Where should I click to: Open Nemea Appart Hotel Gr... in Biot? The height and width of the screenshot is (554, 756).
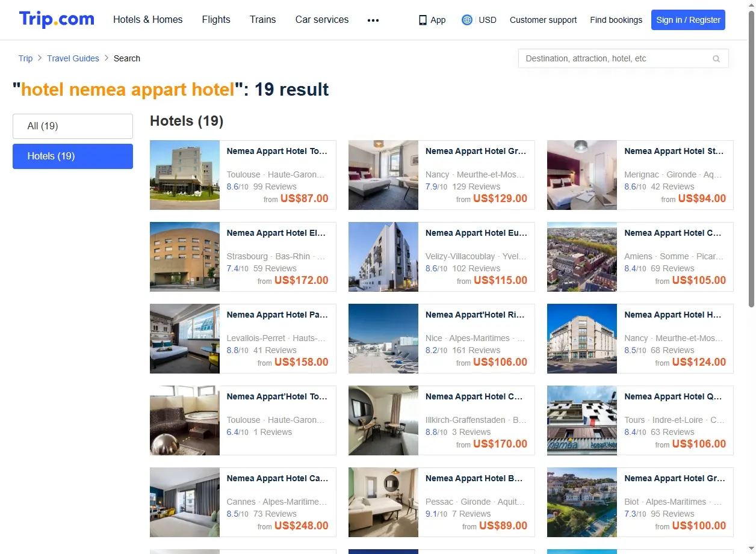click(675, 478)
